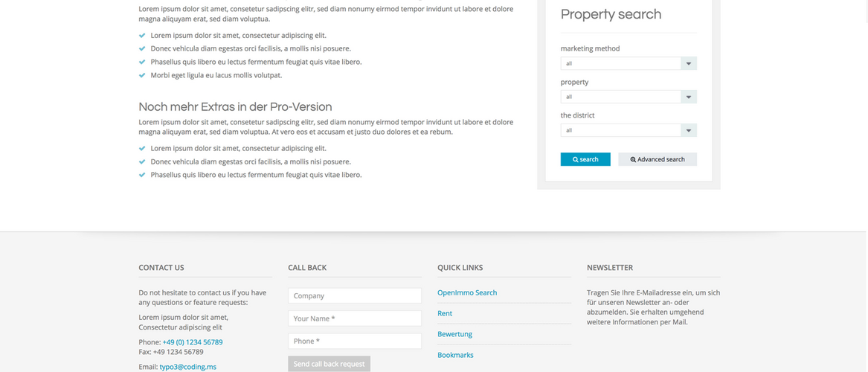Click the zoom icon in Advanced search
This screenshot has width=868, height=372.
633,160
